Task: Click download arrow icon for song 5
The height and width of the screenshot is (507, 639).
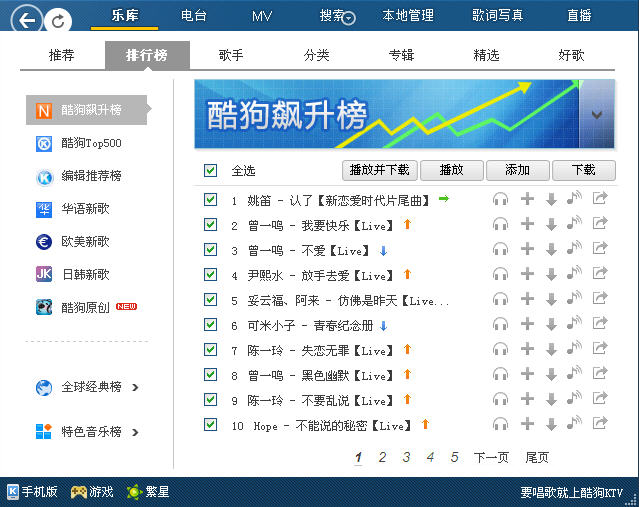Action: click(551, 300)
